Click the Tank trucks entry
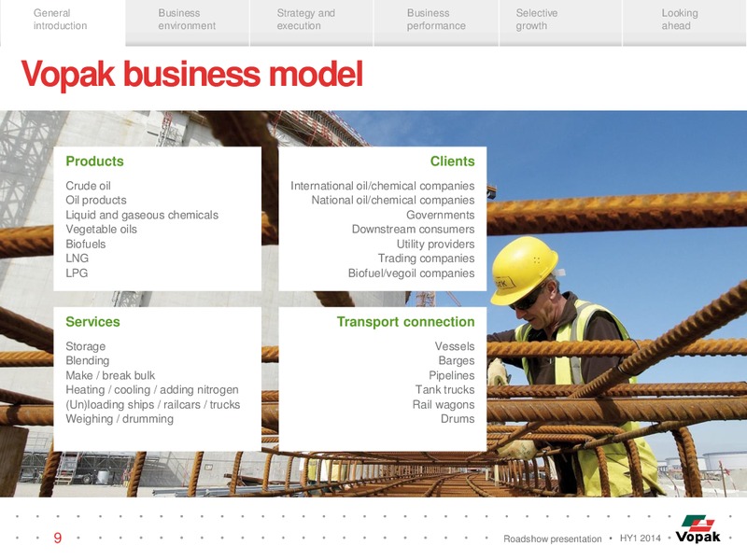 coord(445,389)
